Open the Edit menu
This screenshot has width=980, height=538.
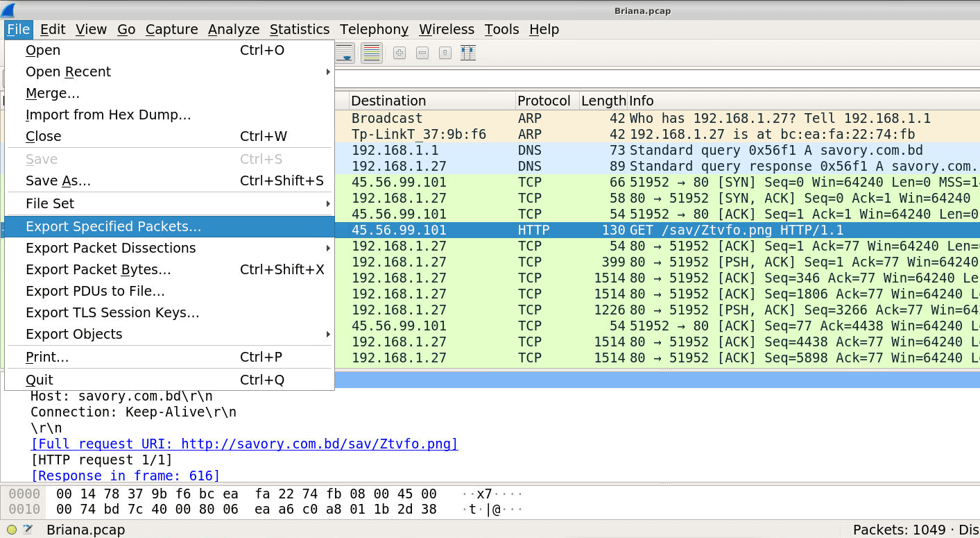53,29
